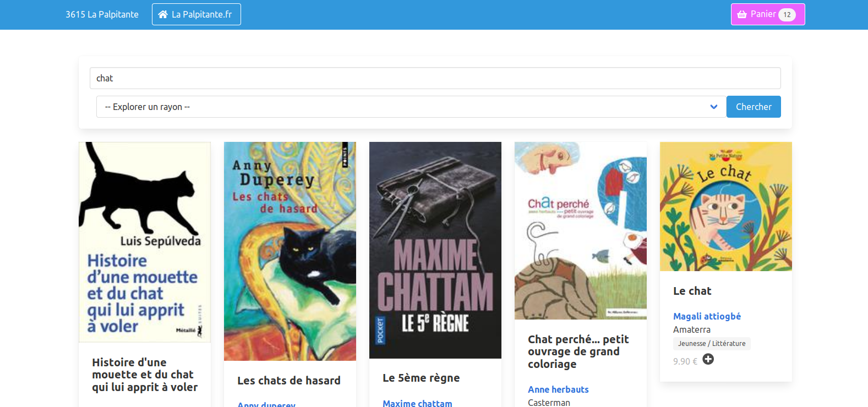Click the shopping basket icon in Panier

click(x=742, y=14)
